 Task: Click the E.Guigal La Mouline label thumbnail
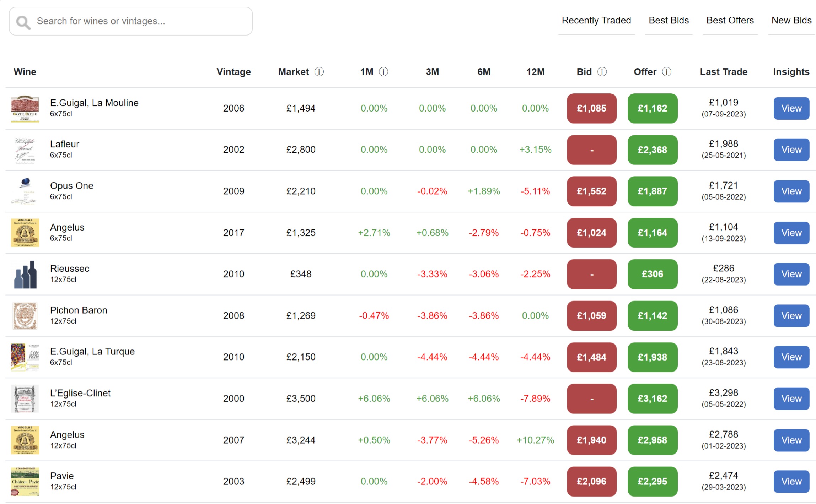pyautogui.click(x=25, y=109)
